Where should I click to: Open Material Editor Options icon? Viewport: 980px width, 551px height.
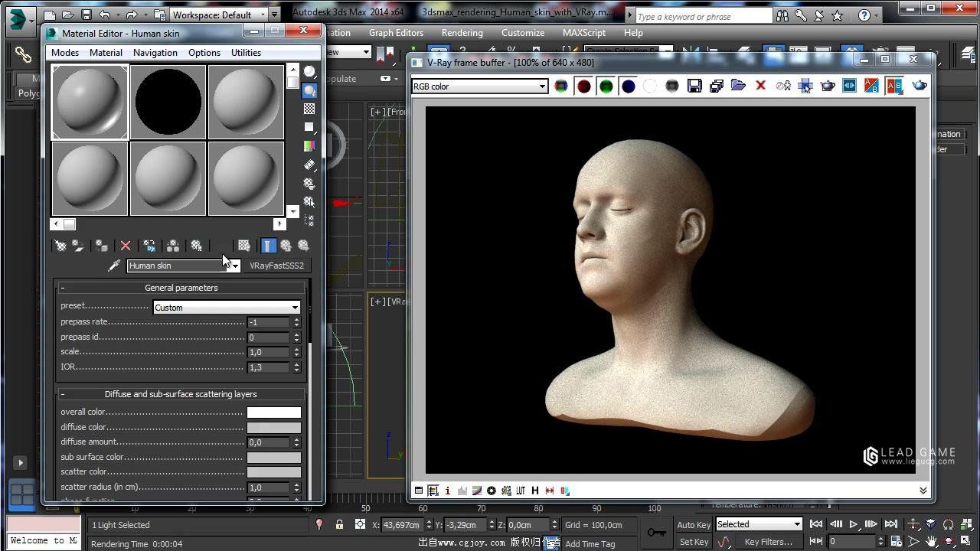tap(309, 184)
